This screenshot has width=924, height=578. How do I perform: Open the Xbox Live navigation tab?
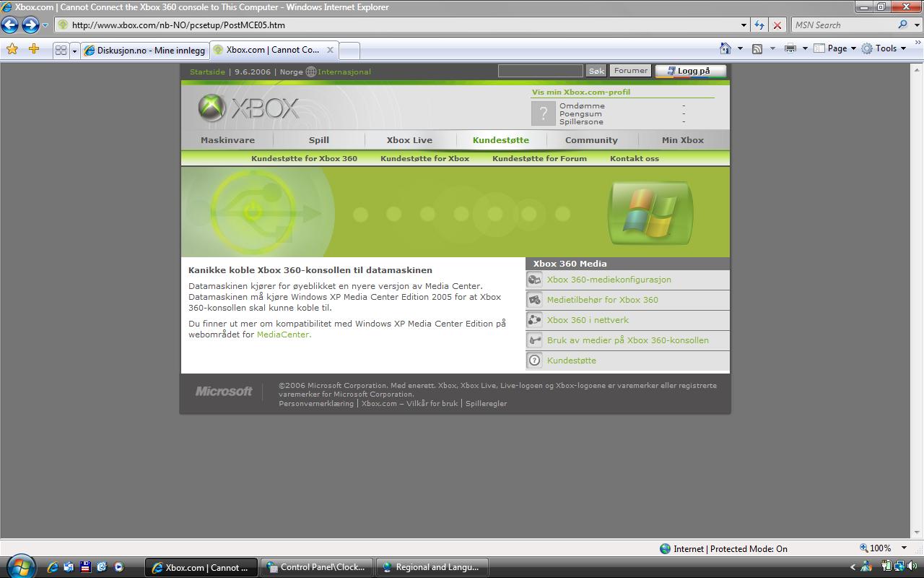coord(409,140)
